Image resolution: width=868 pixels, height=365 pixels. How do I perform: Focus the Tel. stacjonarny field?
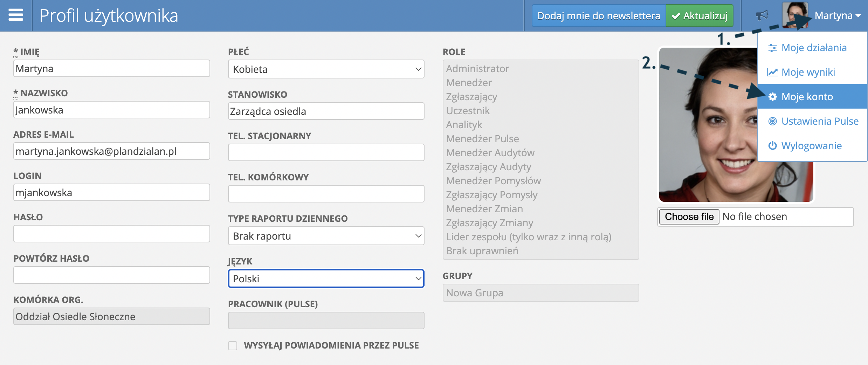click(326, 152)
